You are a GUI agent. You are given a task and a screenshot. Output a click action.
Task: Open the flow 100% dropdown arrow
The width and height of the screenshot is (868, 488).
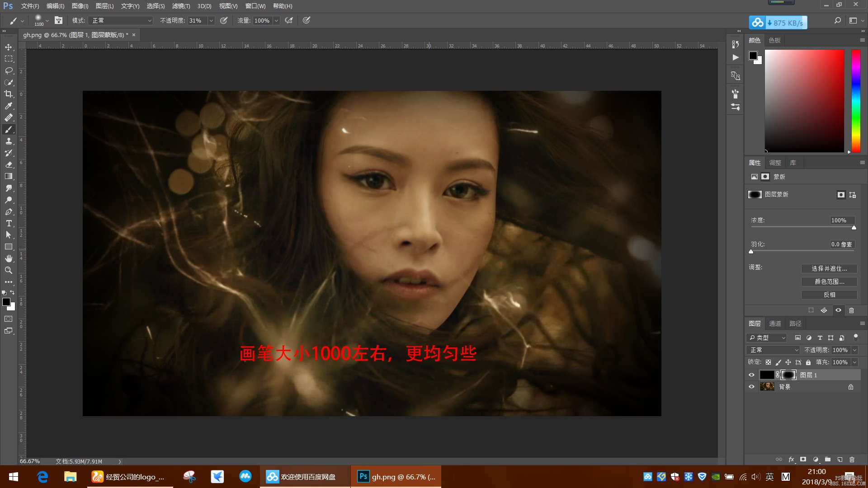pos(276,20)
